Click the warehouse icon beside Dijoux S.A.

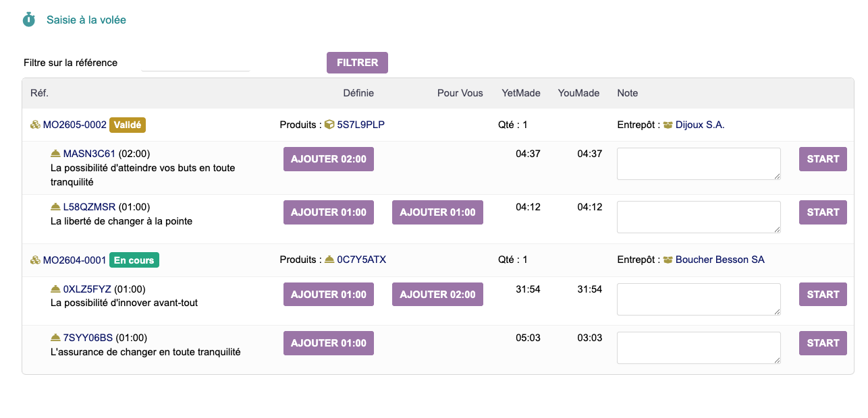click(x=668, y=125)
